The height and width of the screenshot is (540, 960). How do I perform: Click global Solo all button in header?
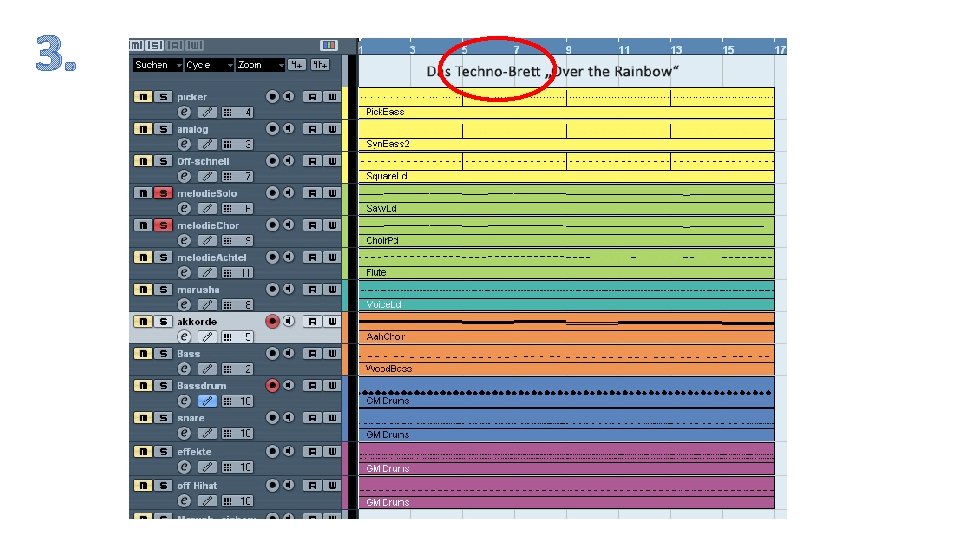coord(156,45)
